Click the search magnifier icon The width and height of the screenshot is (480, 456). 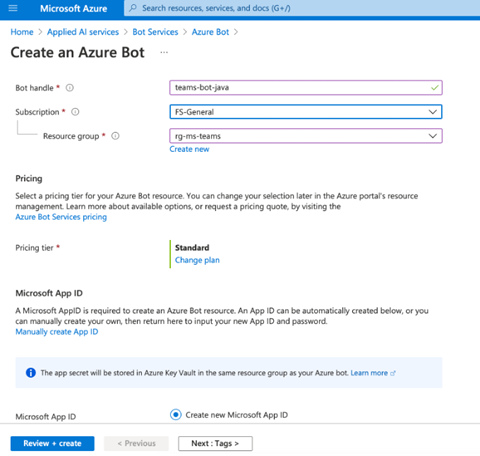coord(133,8)
